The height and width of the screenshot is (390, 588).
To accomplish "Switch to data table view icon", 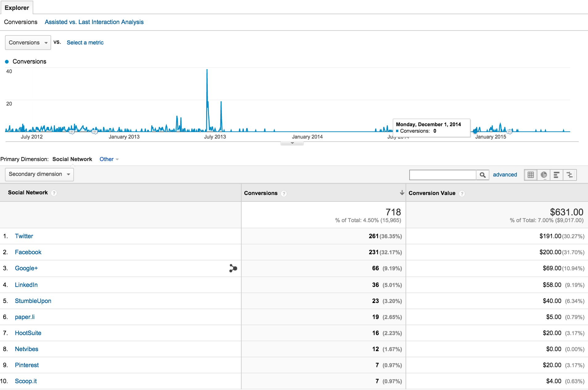I will coord(531,175).
